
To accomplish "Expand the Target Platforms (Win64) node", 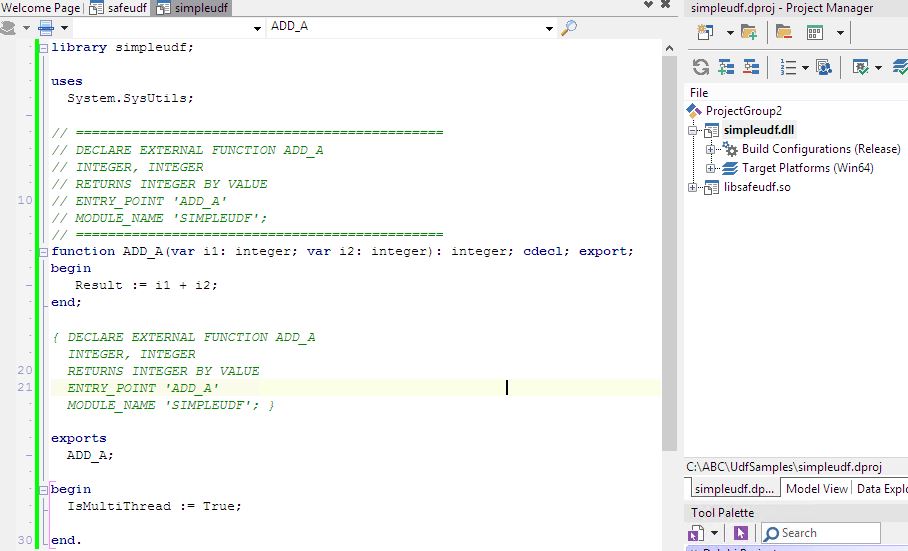I will pos(711,168).
